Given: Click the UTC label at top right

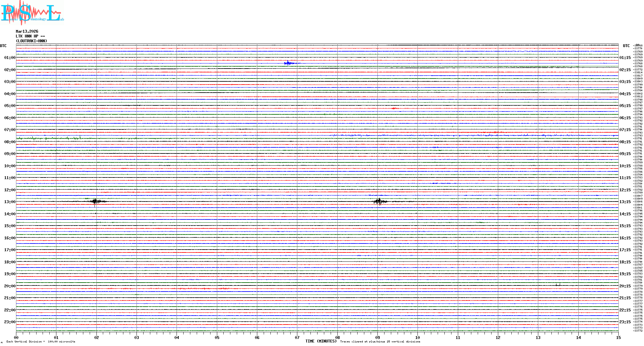Looking at the screenshot, I should pyautogui.click(x=626, y=46).
